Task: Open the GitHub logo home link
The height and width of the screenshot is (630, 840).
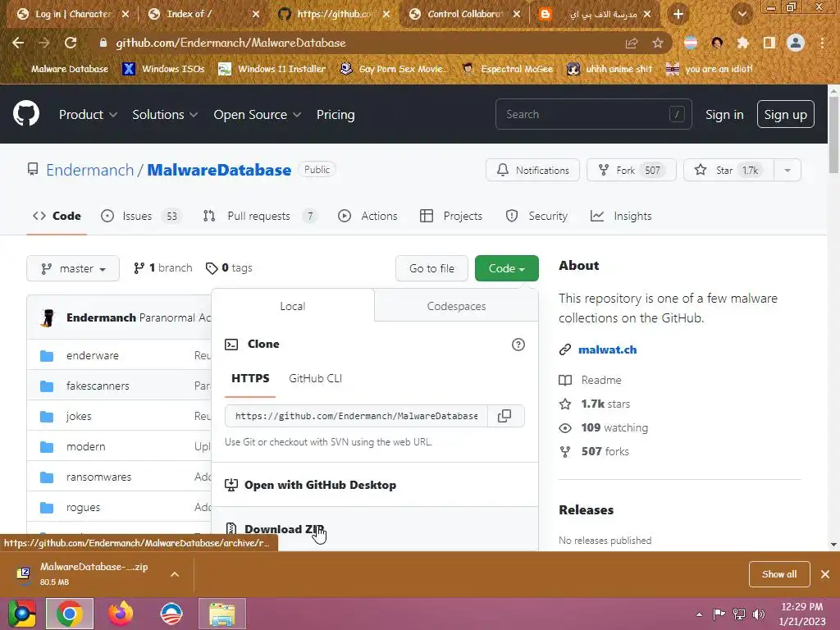Action: pyautogui.click(x=26, y=114)
